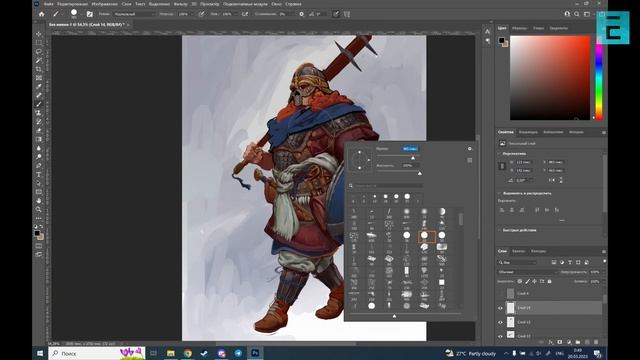Select the Clone Stamp tool
This screenshot has height=360, width=640.
pos(39,113)
